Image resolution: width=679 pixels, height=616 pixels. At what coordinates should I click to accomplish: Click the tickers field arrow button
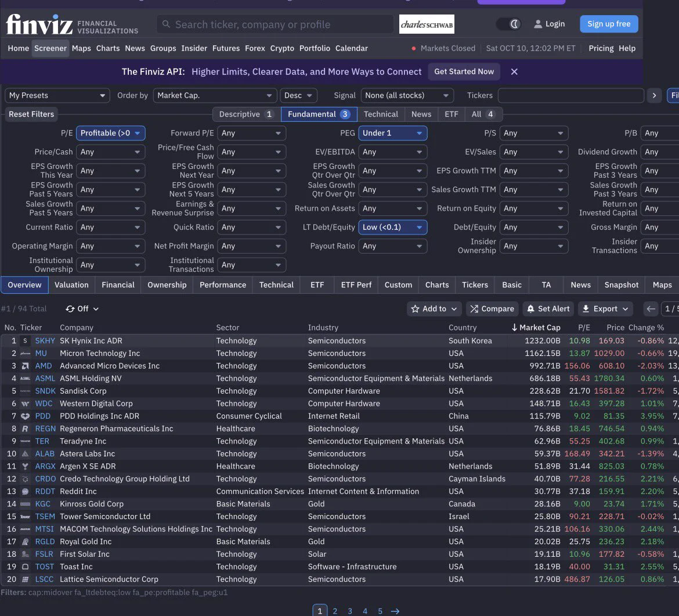pos(654,95)
